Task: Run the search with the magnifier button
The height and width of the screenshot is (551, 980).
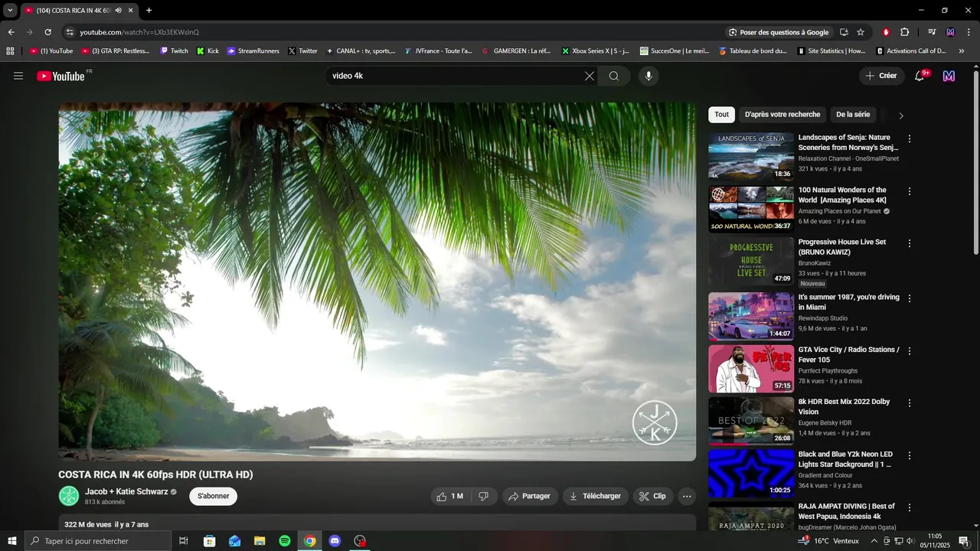Action: click(x=614, y=76)
